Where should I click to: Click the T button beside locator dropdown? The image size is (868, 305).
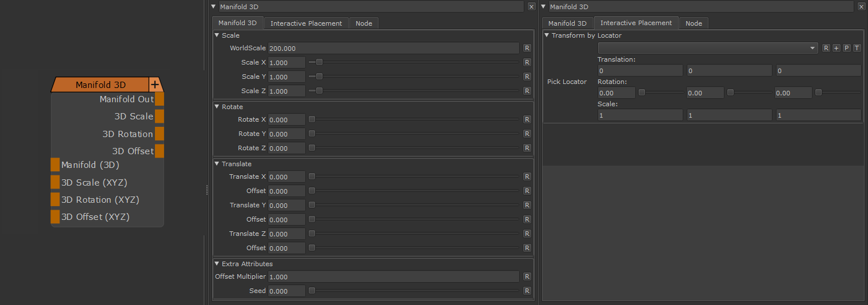pyautogui.click(x=857, y=48)
